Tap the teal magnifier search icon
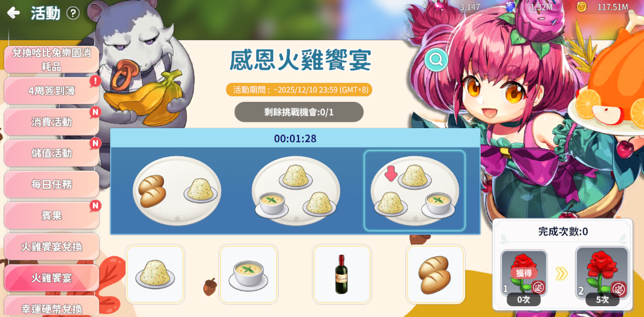The image size is (644, 317). coord(436,60)
